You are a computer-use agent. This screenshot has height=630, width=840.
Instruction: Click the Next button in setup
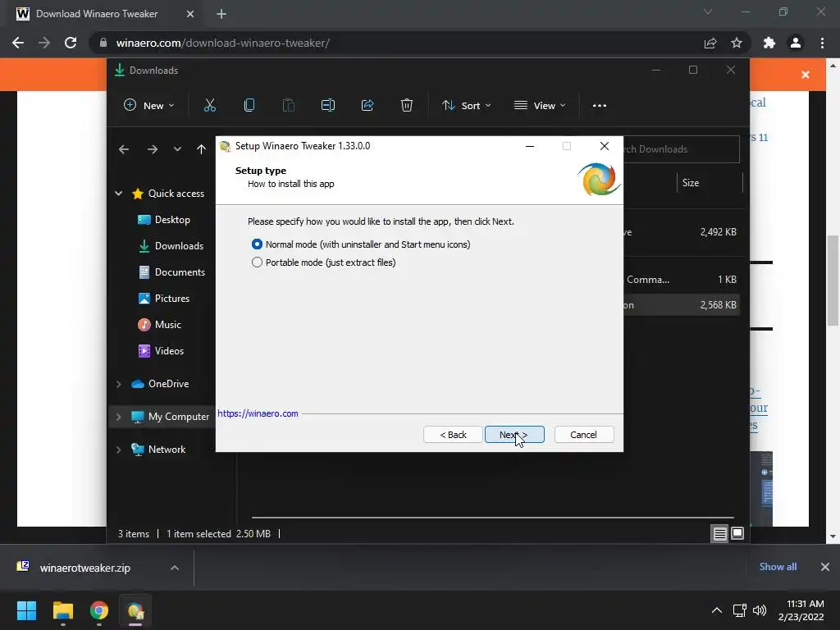tap(514, 435)
